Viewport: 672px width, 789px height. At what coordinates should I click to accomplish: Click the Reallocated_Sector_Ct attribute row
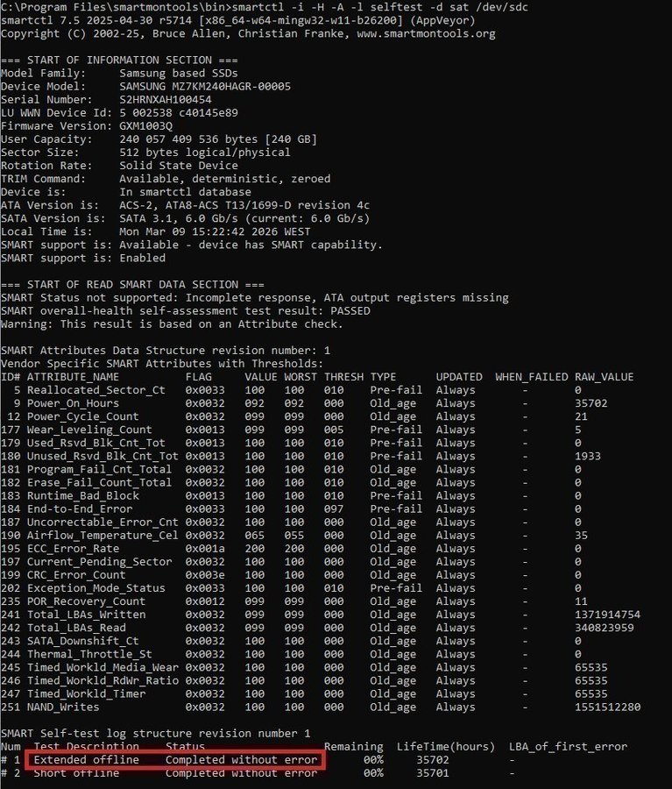pos(95,390)
